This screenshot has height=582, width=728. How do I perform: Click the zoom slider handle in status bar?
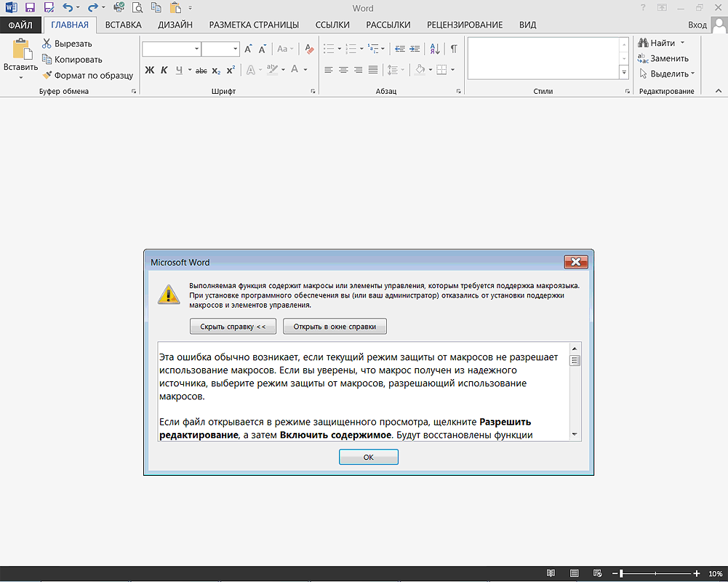621,574
